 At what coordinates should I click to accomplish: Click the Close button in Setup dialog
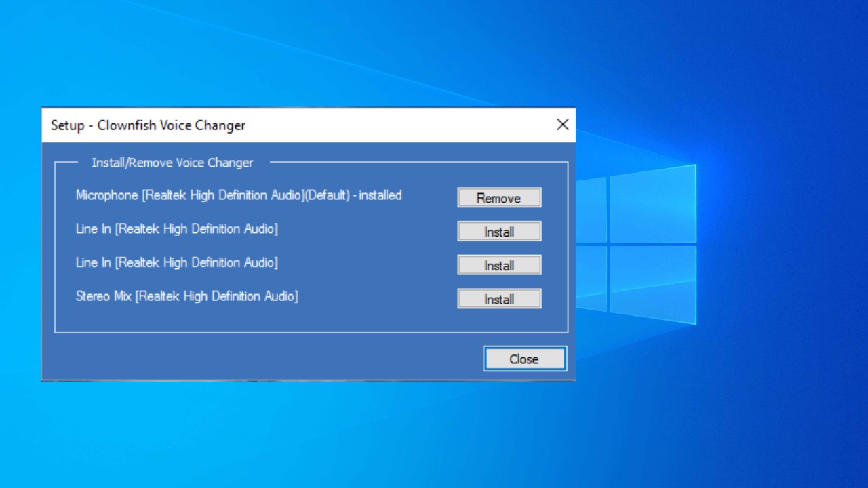pyautogui.click(x=524, y=359)
